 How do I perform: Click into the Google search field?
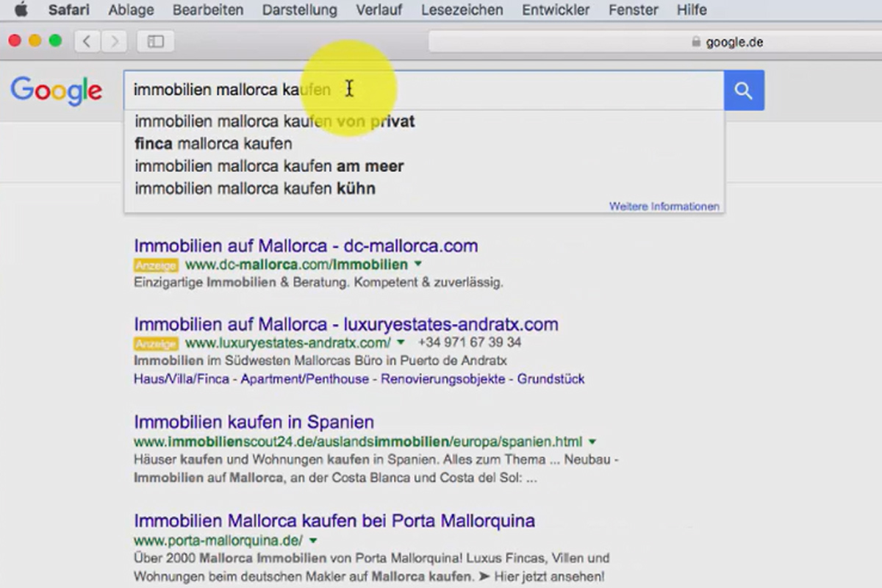point(423,90)
